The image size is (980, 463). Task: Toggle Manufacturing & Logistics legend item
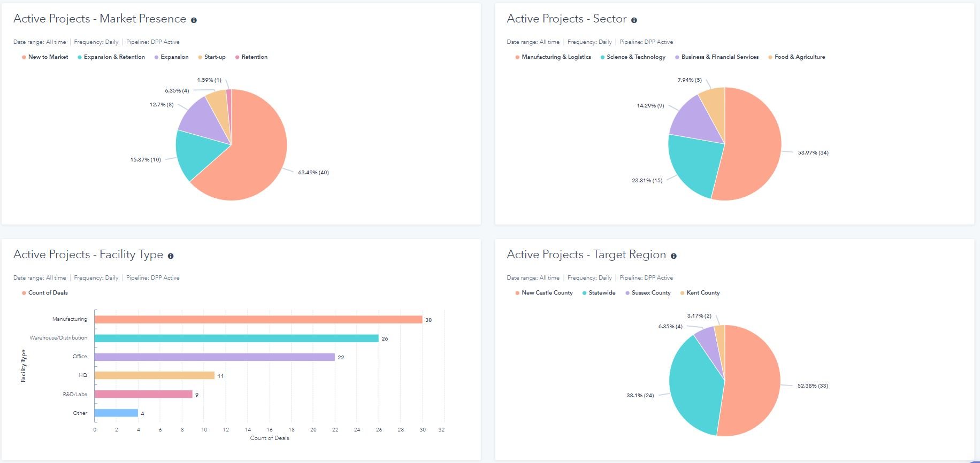pos(553,57)
